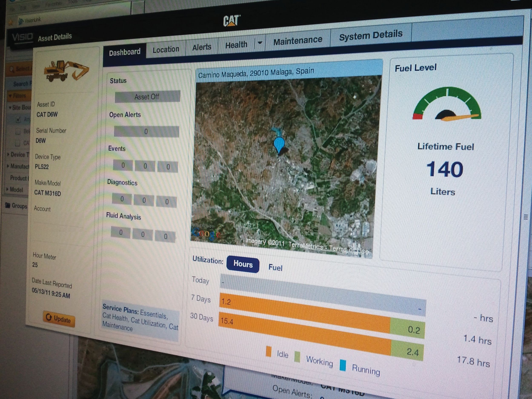Select the Hours utilization button
This screenshot has height=399, width=532.
pos(243,264)
